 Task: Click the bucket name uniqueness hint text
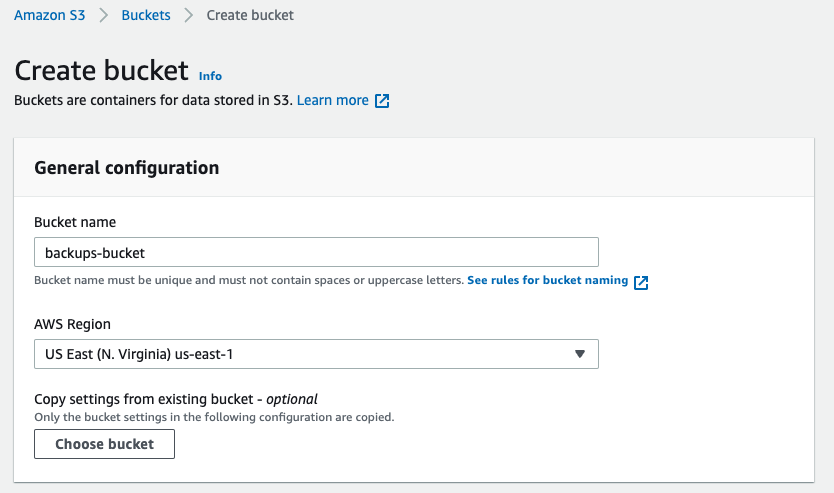tap(248, 281)
